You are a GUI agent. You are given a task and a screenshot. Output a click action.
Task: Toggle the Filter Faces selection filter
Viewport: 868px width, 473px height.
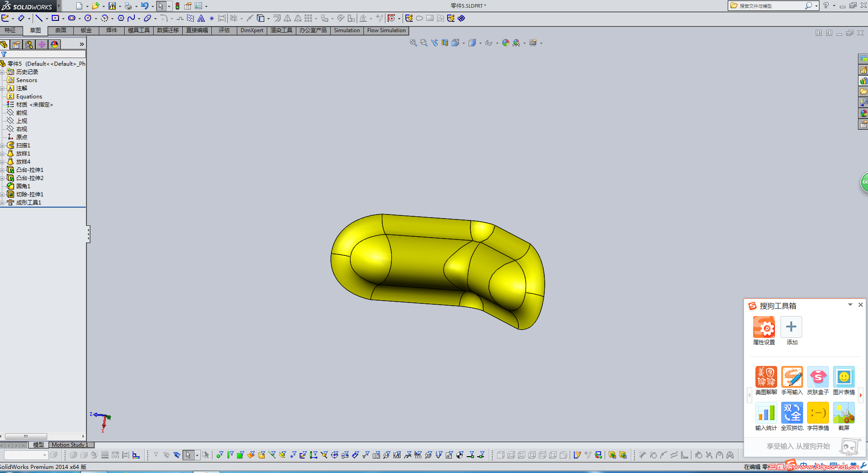coord(241,455)
